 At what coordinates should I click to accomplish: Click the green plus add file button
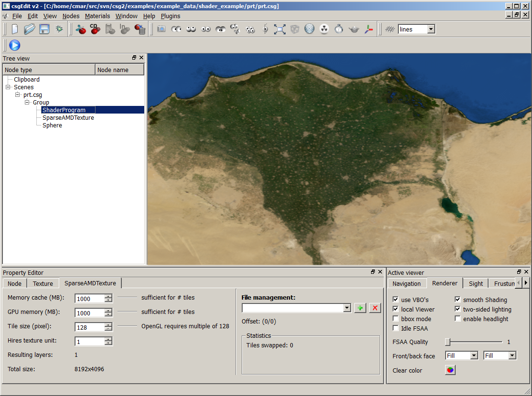click(x=361, y=308)
